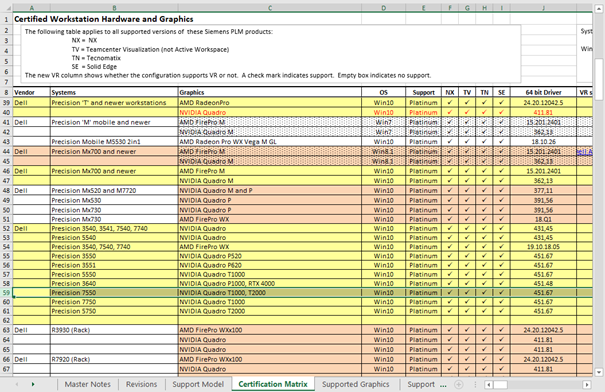
Task: Select column E header
Action: point(423,8)
